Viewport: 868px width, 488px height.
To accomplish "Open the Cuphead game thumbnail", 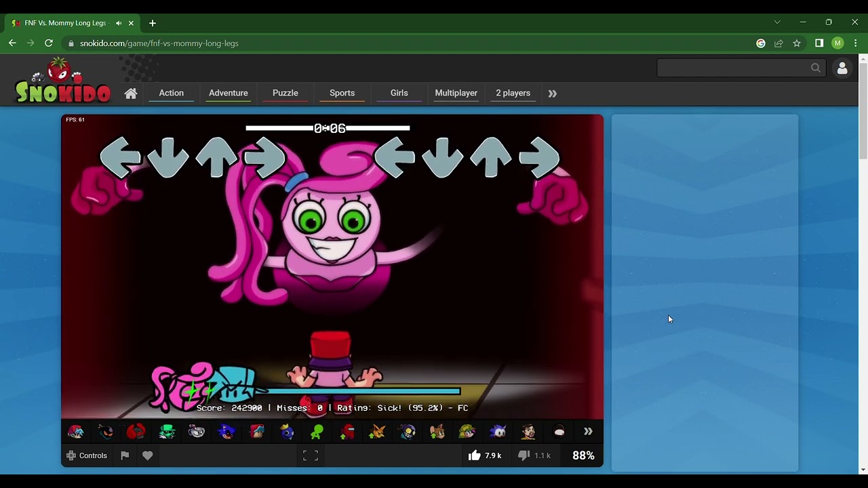I will pos(197,431).
